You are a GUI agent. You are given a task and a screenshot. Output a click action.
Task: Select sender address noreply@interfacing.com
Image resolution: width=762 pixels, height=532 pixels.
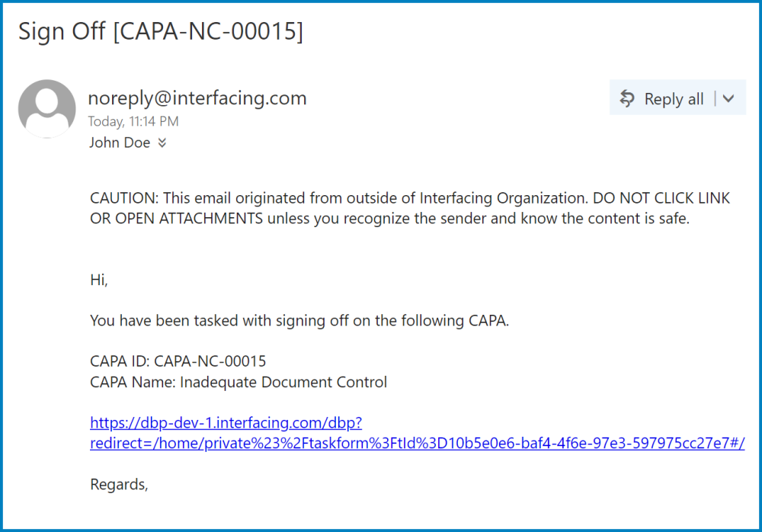197,98
